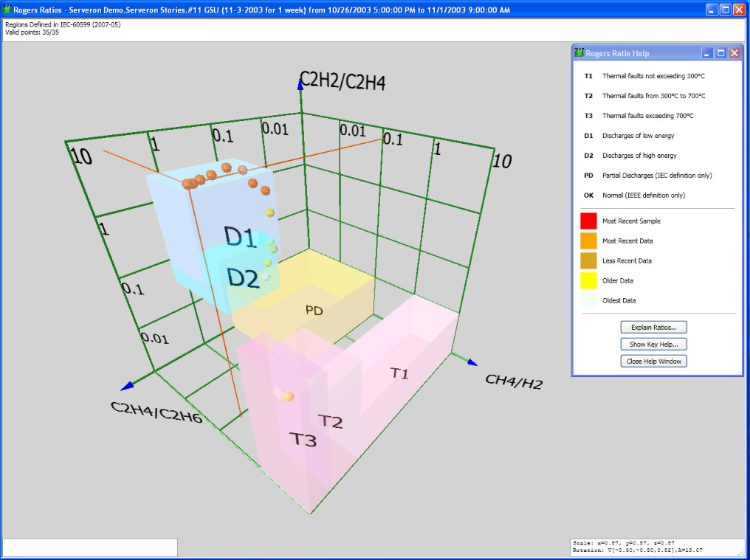Click the PD region label
The height and width of the screenshot is (560, 750).
tap(314, 311)
